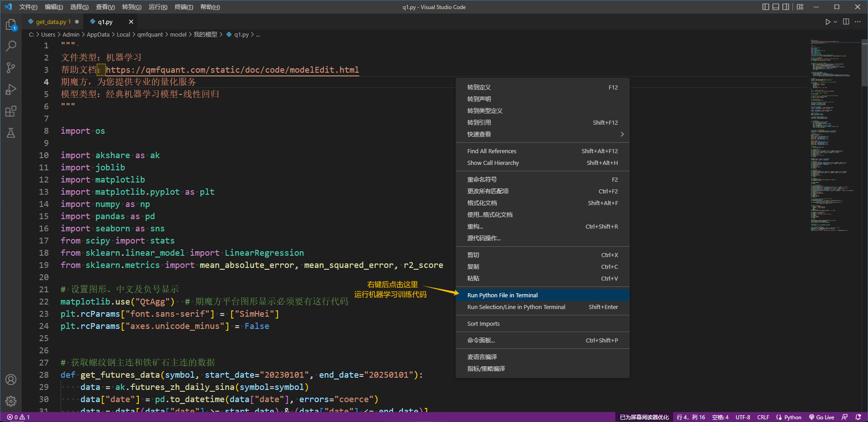
Task: Open the 编辑(E) menu
Action: pyautogui.click(x=54, y=7)
